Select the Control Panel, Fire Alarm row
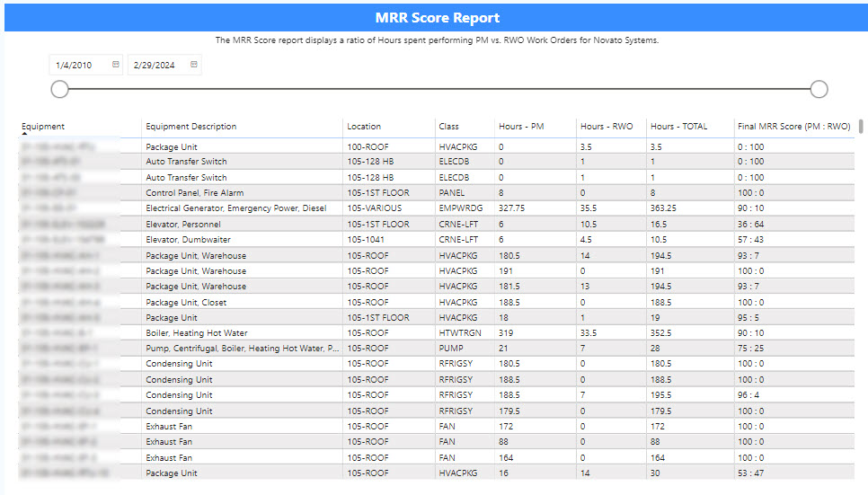The image size is (868, 495). 194,193
